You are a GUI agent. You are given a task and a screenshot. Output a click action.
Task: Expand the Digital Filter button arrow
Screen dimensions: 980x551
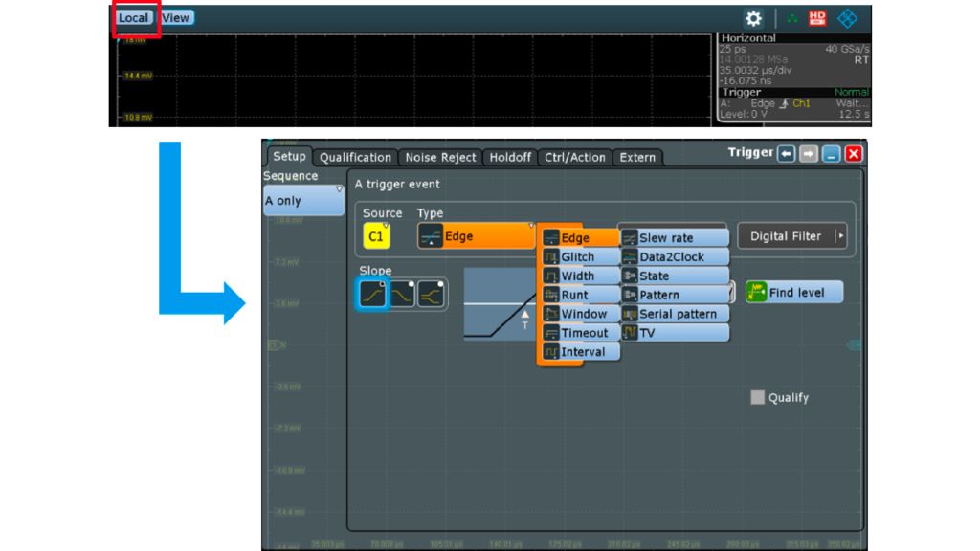coord(840,236)
